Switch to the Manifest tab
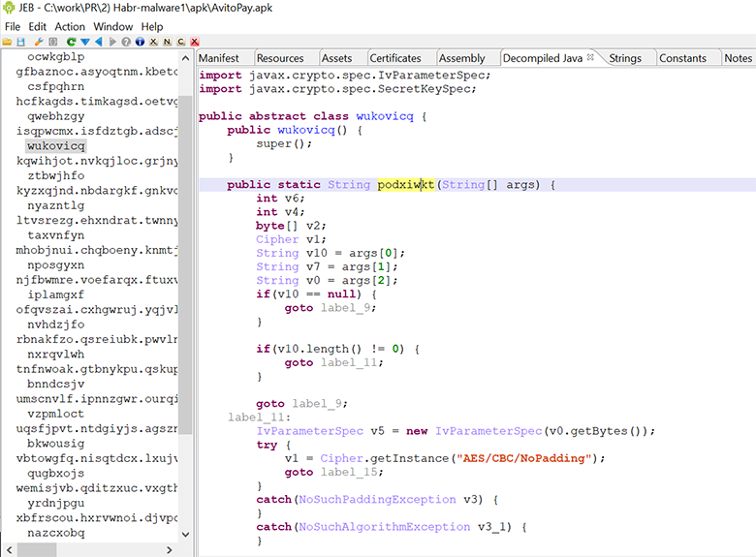The width and height of the screenshot is (756, 557). coord(218,58)
